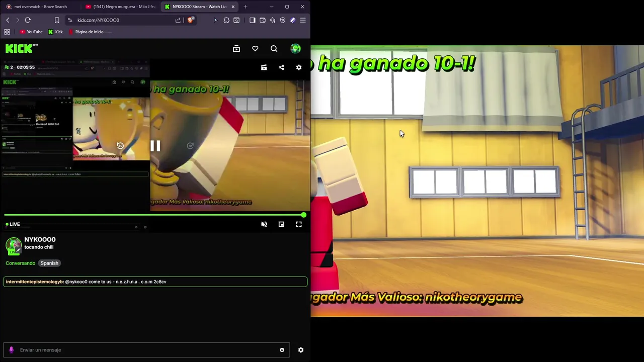Open Brave Shields lion icon
The width and height of the screenshot is (644, 362).
[x=191, y=20]
